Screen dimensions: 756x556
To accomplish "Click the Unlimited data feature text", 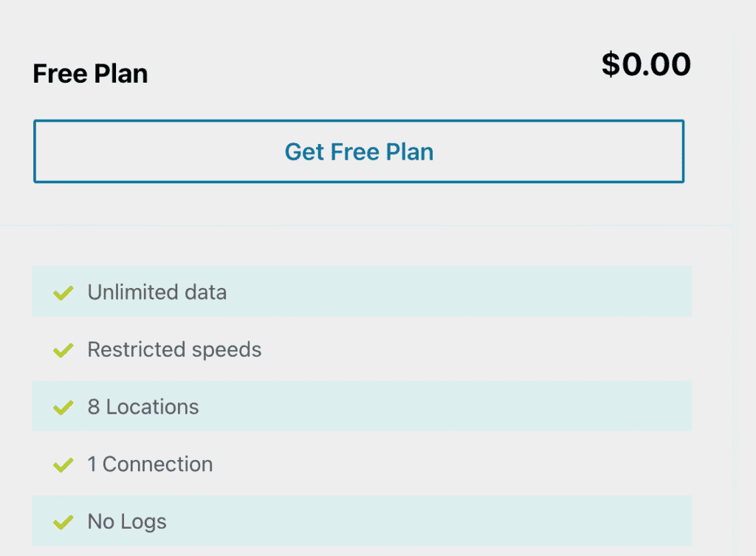I will [x=157, y=292].
